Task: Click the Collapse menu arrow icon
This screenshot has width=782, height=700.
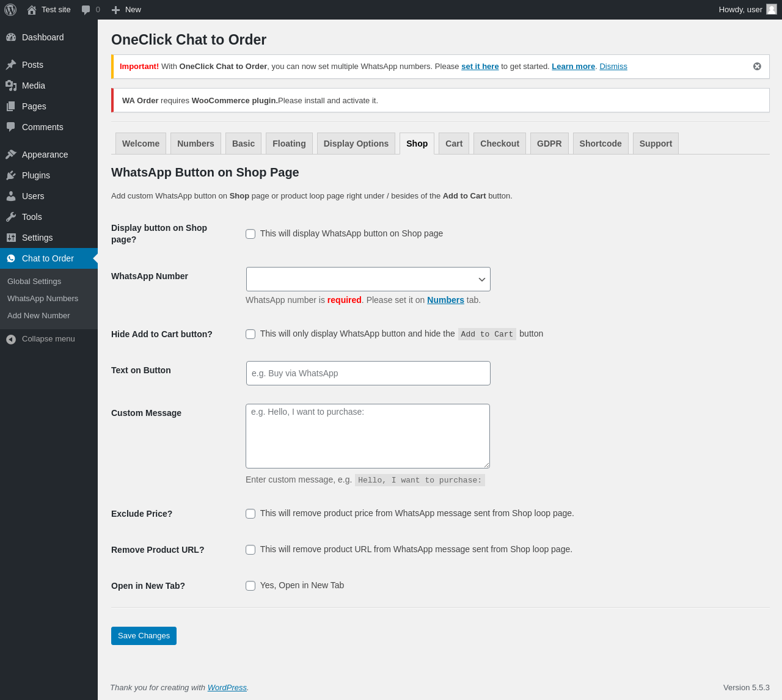Action: point(11,339)
